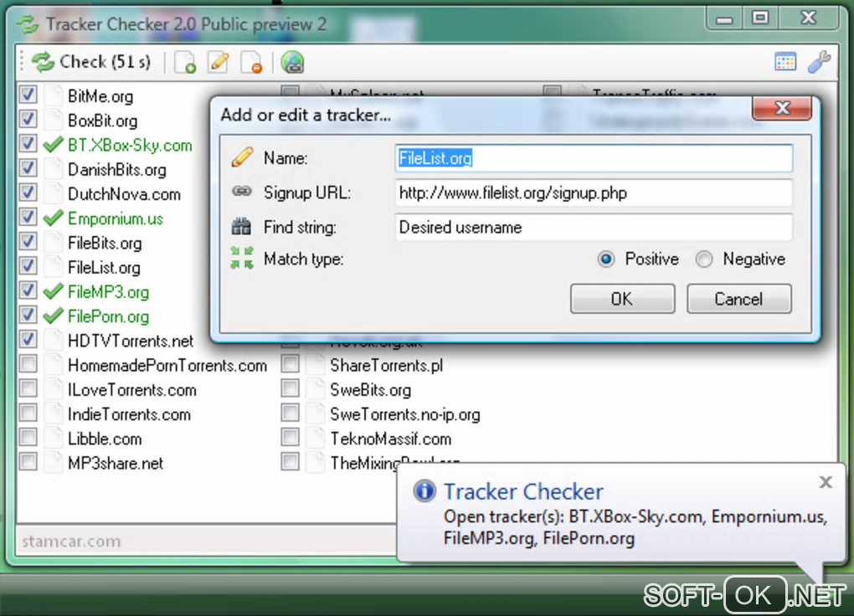
Task: Check the ShareTorrents.pl checkbox
Action: 291,364
